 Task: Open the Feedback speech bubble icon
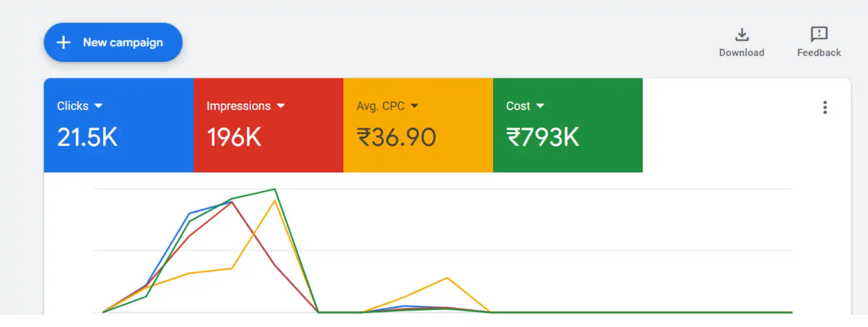[819, 34]
